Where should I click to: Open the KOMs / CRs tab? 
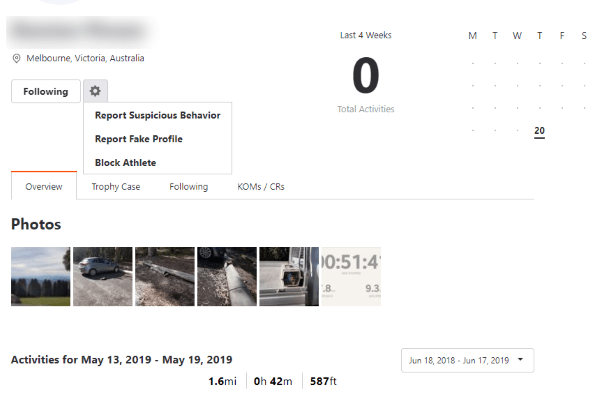click(x=260, y=187)
